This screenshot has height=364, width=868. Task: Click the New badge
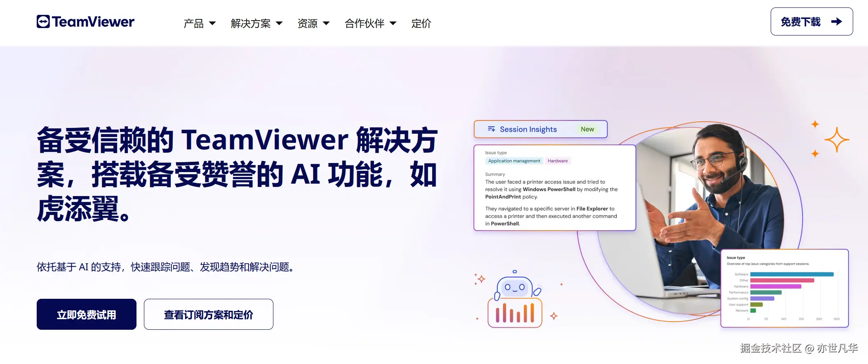coord(588,129)
